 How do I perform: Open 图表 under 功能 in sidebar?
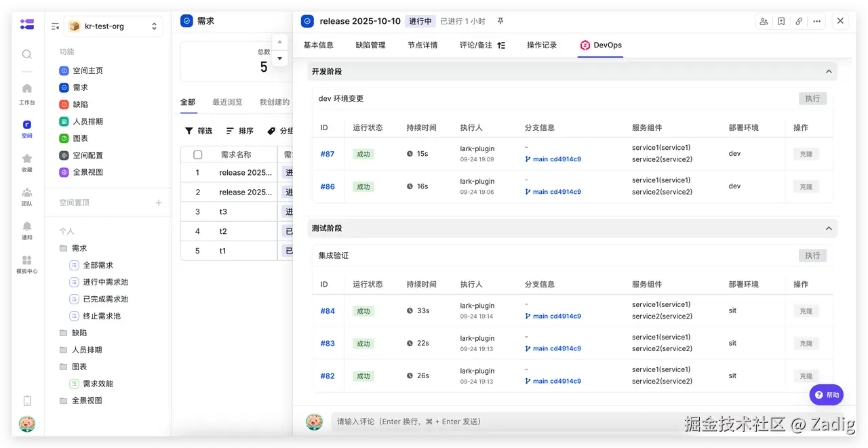click(x=74, y=138)
